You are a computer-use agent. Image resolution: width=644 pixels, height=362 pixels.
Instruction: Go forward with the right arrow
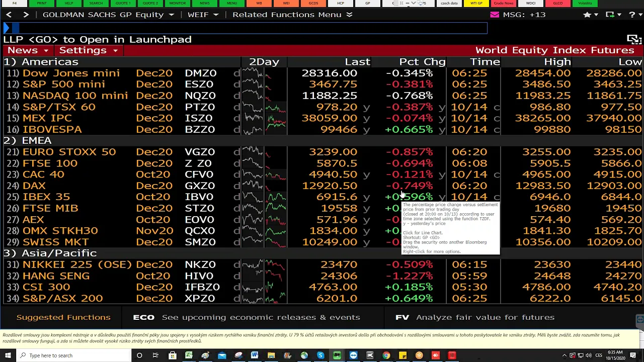26,15
